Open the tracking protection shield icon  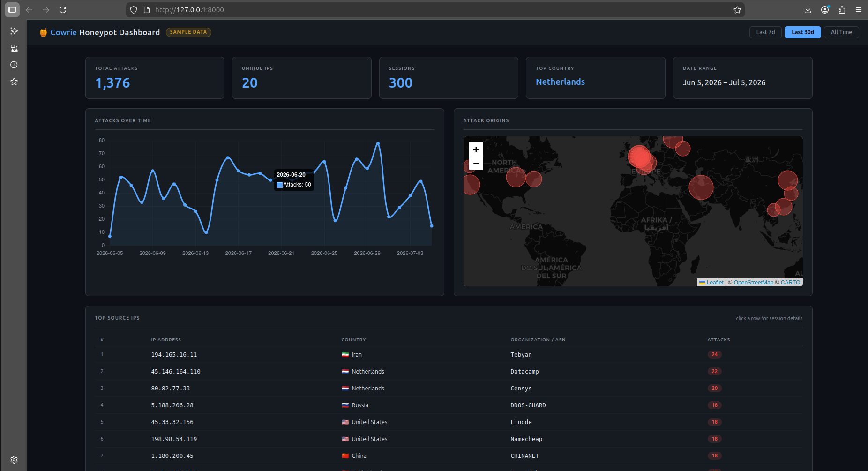(134, 10)
